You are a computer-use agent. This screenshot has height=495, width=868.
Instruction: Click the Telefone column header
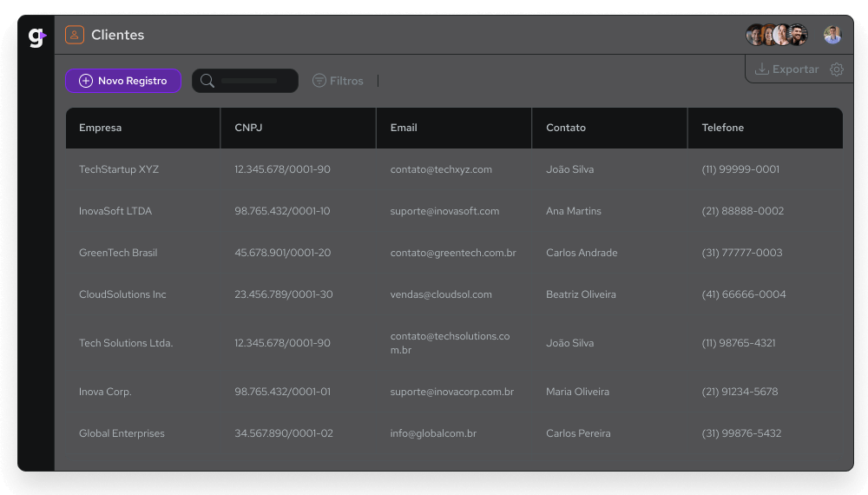(723, 128)
